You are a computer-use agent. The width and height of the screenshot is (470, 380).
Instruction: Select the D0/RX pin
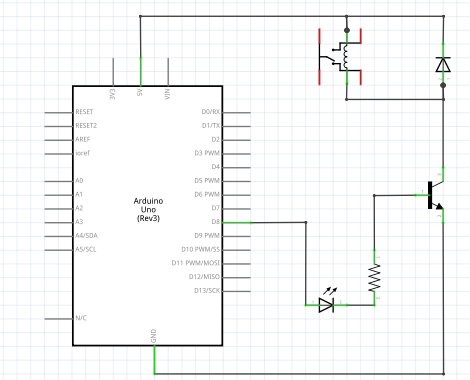[x=236, y=112]
